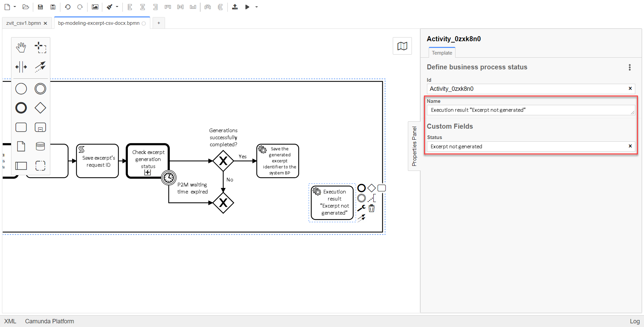Image resolution: width=644 pixels, height=327 pixels.
Task: Align elements to bottom edge
Action: click(193, 7)
